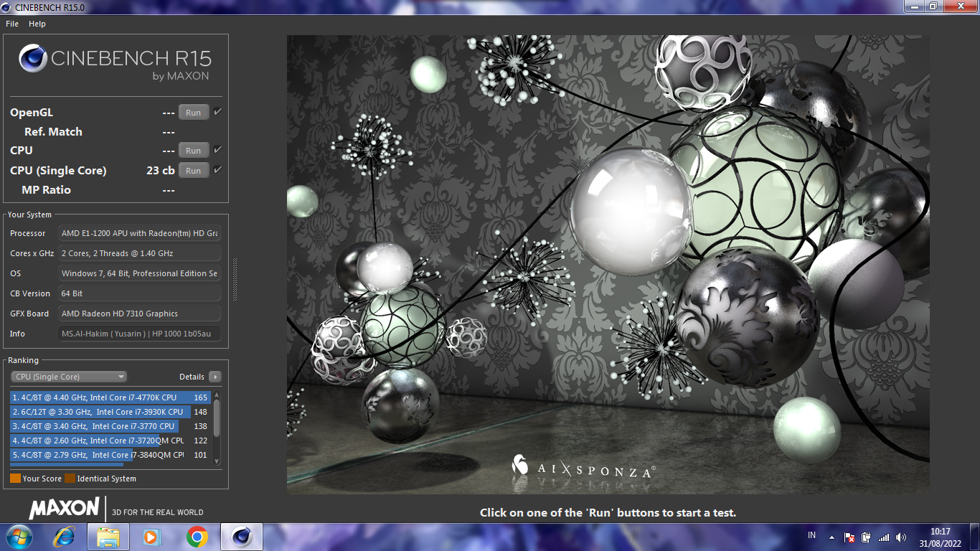Click the ranking list scroll-down arrow

(217, 461)
